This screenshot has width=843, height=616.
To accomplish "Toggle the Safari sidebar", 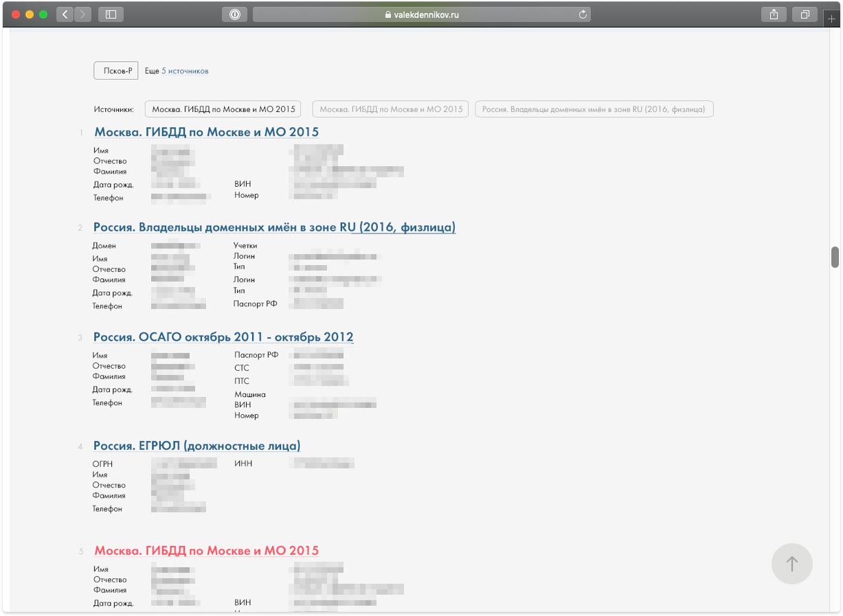I will 111,14.
